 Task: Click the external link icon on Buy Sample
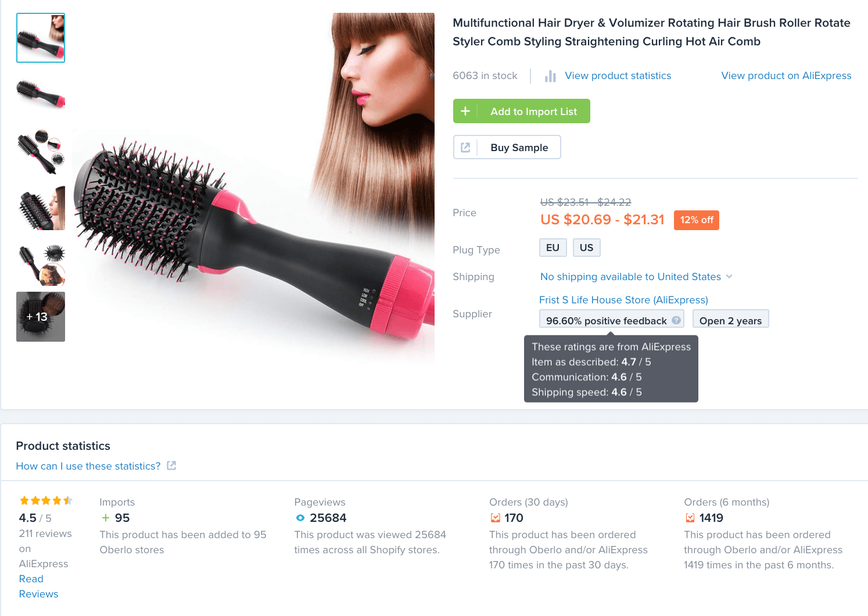point(465,148)
